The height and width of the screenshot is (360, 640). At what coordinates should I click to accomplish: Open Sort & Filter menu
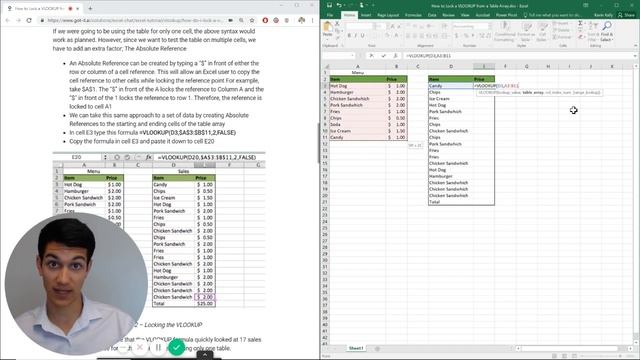592,31
